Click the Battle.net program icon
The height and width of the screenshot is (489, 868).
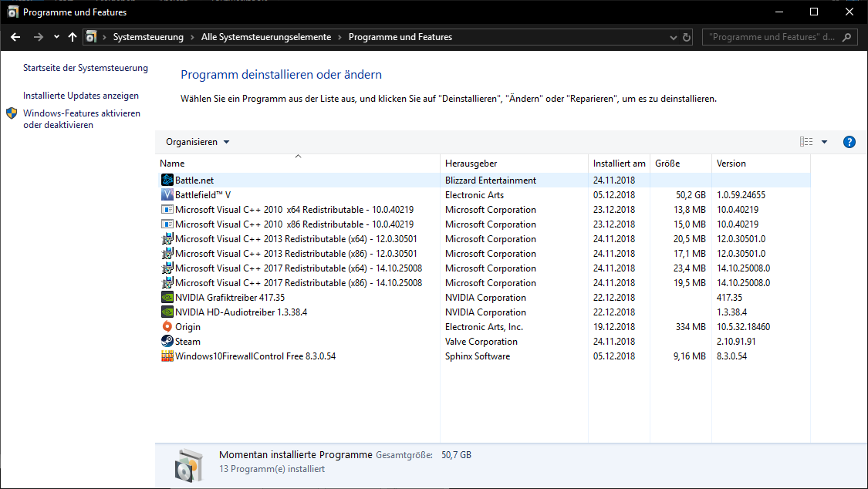coord(167,180)
